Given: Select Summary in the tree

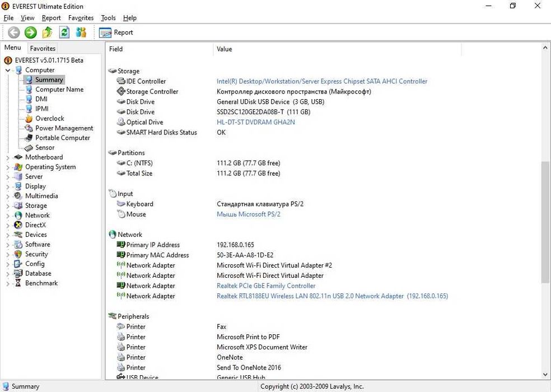Looking at the screenshot, I should click(49, 80).
